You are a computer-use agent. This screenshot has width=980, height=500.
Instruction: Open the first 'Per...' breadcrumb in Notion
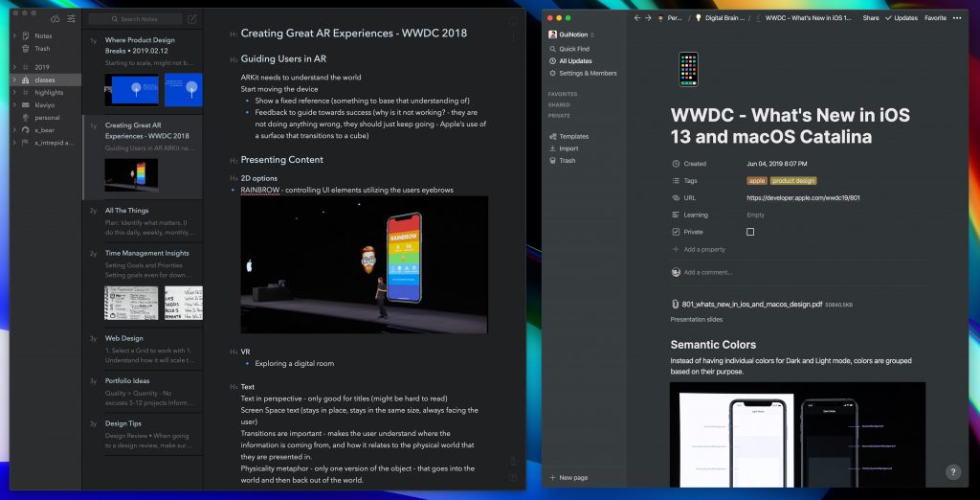point(670,18)
